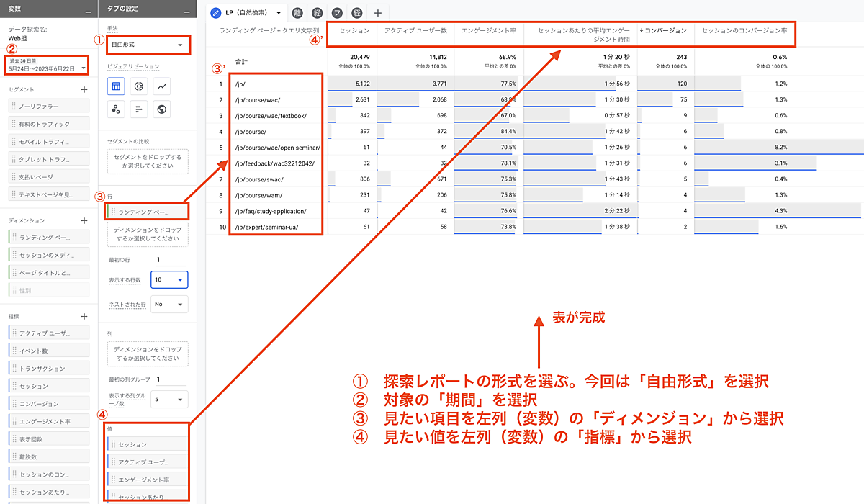Click the ノーリファラー segment chip

[x=49, y=107]
